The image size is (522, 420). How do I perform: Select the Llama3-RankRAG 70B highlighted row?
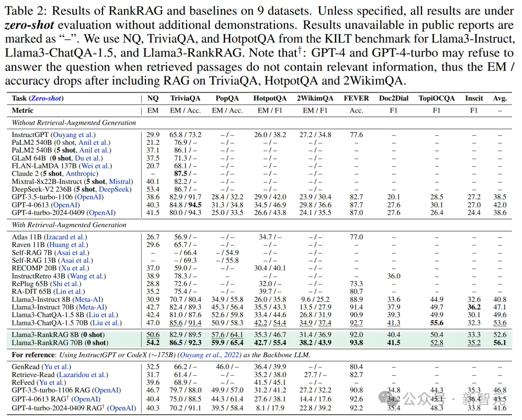coord(259,343)
